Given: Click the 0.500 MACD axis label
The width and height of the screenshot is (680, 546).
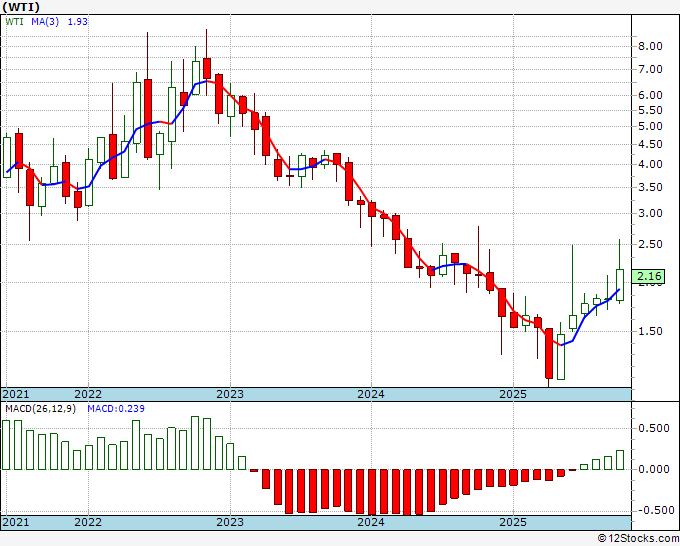Looking at the screenshot, I should [x=654, y=428].
